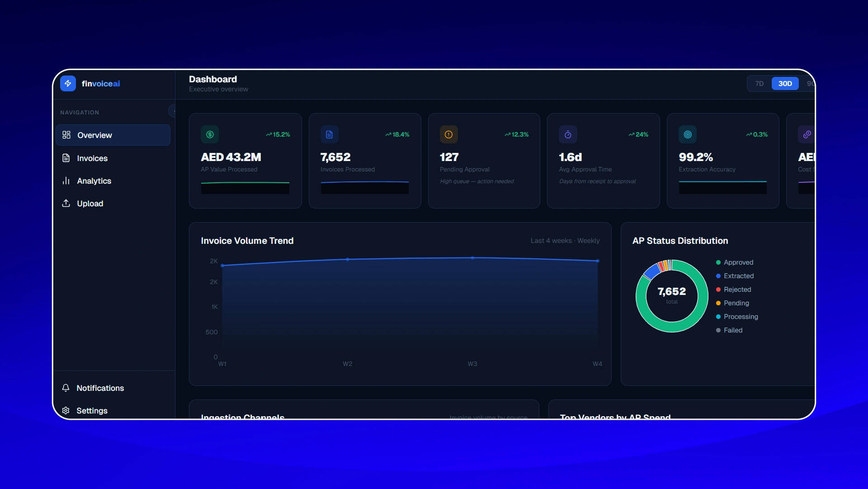Click the blue document Invoices Processed icon
This screenshot has width=868, height=489.
[x=329, y=134]
